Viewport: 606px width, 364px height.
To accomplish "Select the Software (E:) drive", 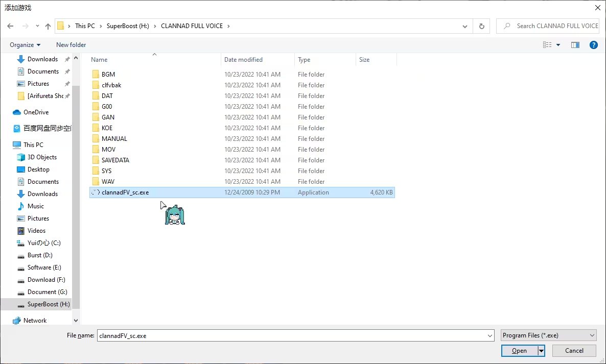I will (x=44, y=268).
